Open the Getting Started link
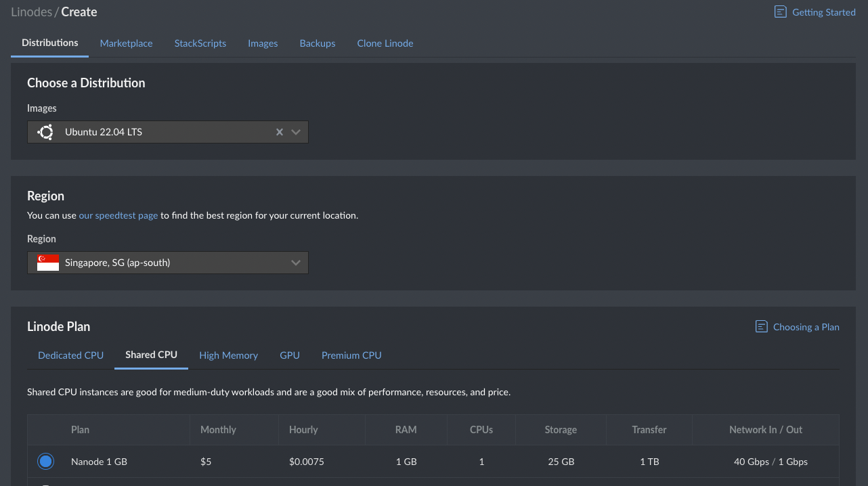The width and height of the screenshot is (868, 486). pyautogui.click(x=824, y=12)
